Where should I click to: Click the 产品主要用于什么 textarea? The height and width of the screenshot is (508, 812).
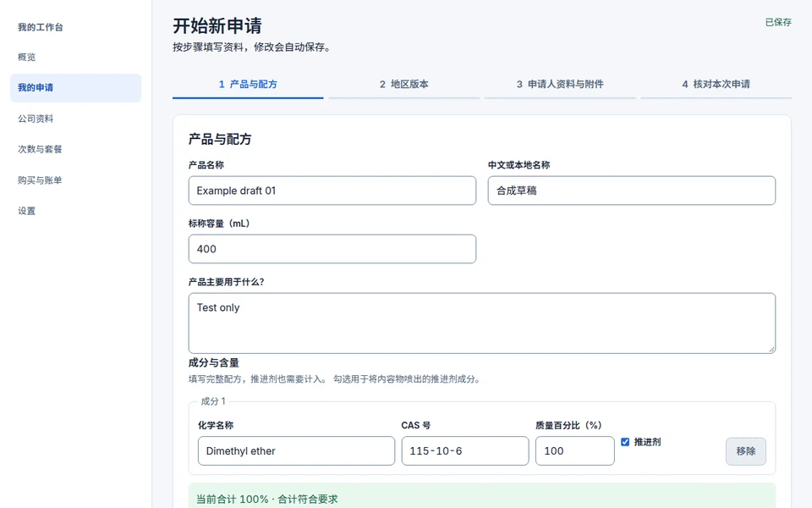tap(481, 323)
